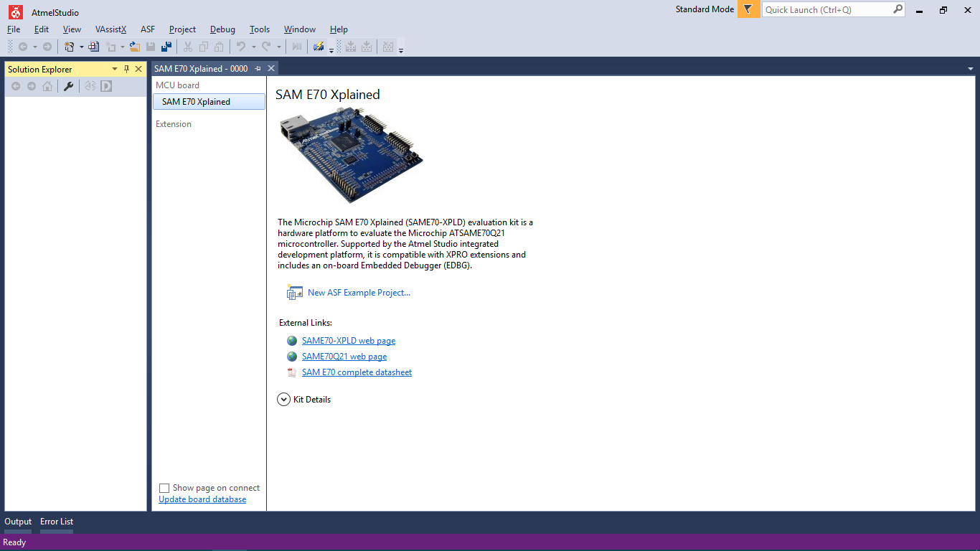The height and width of the screenshot is (551, 980).
Task: Click the globe icon beside SAME70Q21 web page
Action: [x=292, y=357]
